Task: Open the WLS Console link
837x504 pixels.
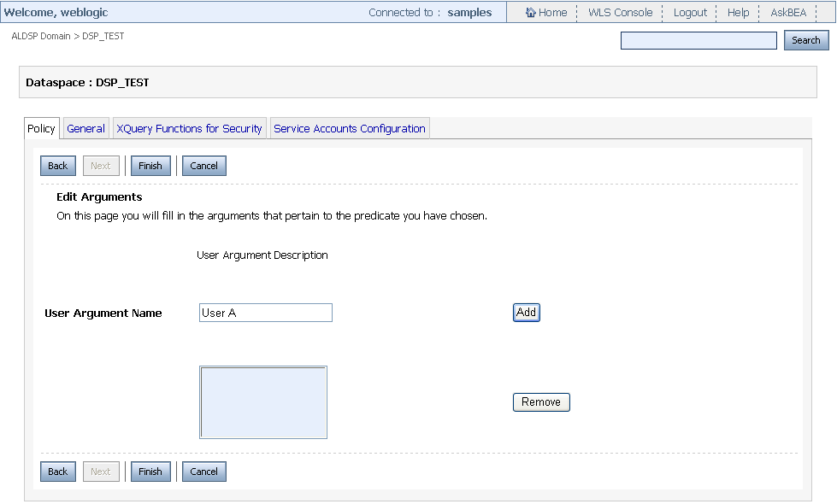Action: tap(621, 12)
